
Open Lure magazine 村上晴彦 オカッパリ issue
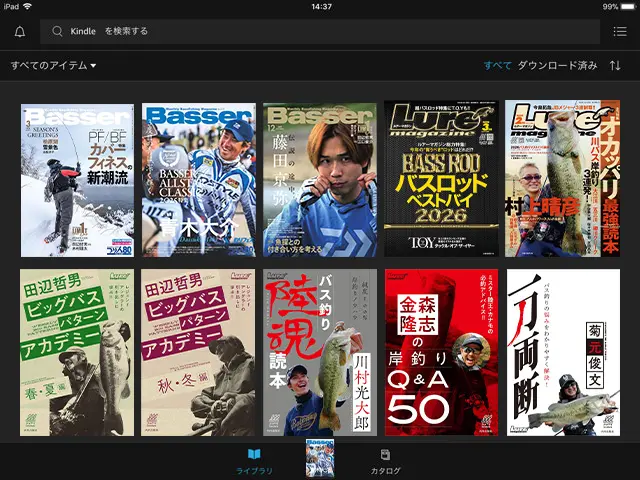pos(562,179)
